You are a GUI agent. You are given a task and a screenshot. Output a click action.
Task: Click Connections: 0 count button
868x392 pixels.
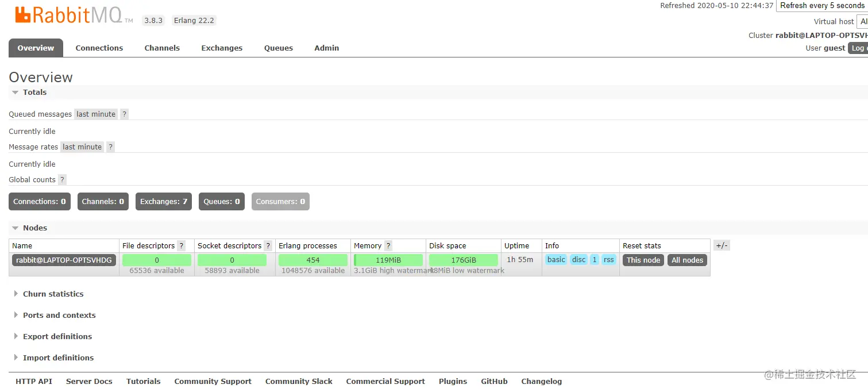click(x=40, y=201)
